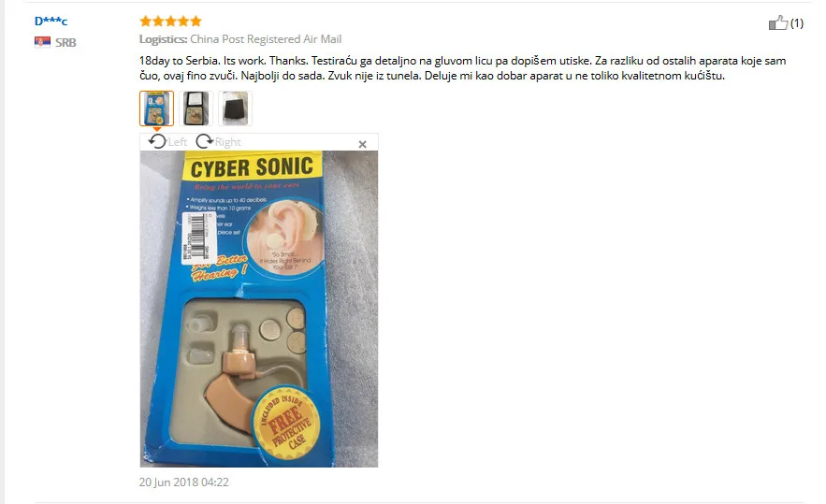Click the rotate right arrow icon
Viewport: 826px width, 504px height.
click(204, 141)
